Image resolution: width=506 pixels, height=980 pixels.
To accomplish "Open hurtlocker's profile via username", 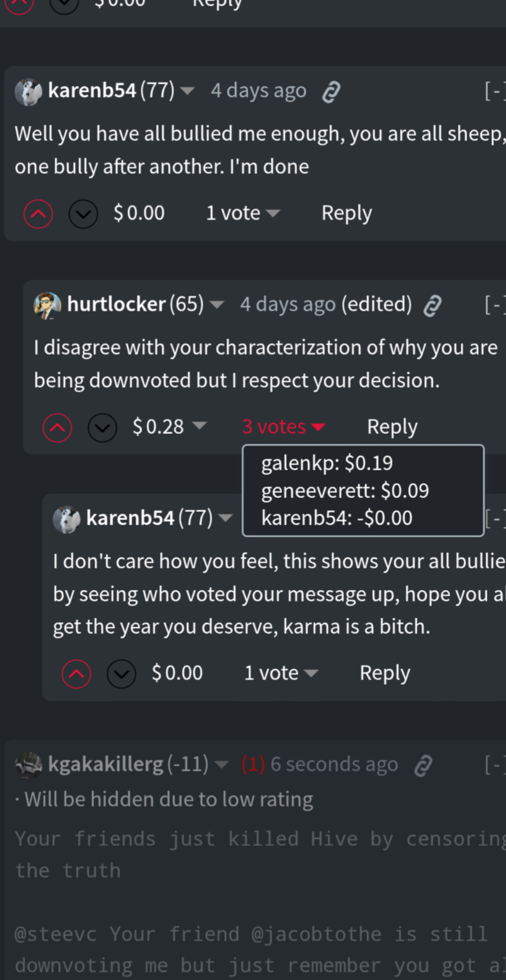I will (x=116, y=304).
